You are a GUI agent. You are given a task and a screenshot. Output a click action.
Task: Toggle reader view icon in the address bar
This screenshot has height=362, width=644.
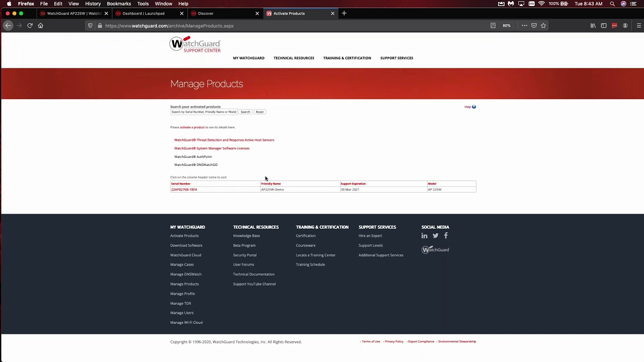click(493, 26)
